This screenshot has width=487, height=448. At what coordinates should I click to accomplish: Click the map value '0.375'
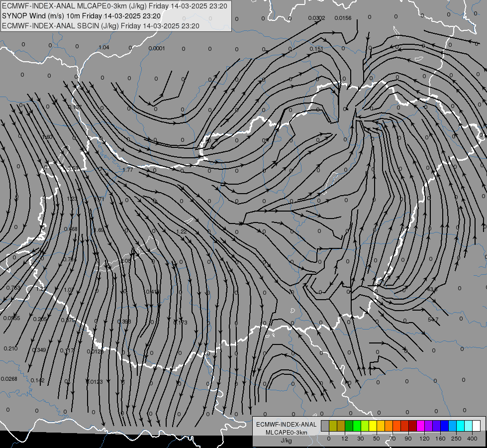point(68,320)
